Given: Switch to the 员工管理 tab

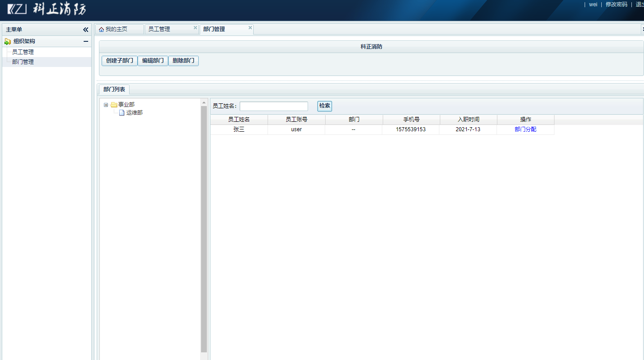Looking at the screenshot, I should [160, 29].
